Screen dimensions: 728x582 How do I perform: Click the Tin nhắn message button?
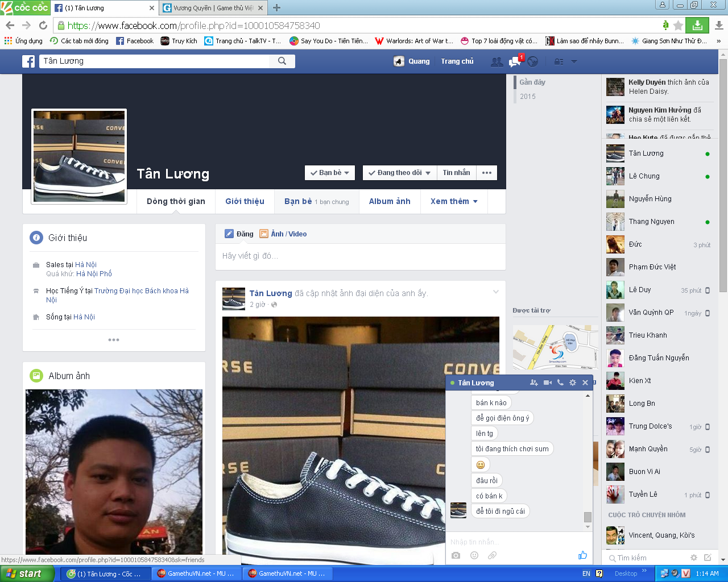(x=456, y=173)
